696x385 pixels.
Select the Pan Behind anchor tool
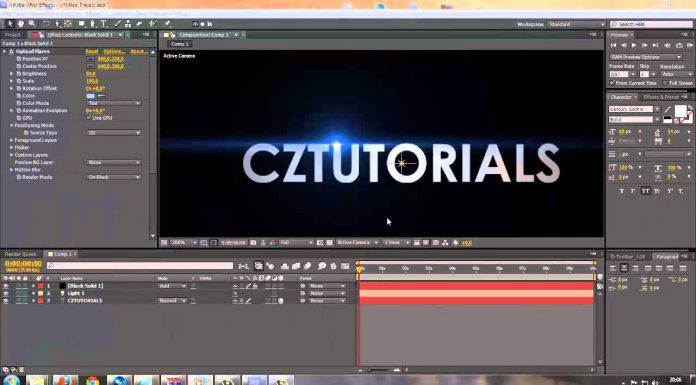tap(67, 24)
